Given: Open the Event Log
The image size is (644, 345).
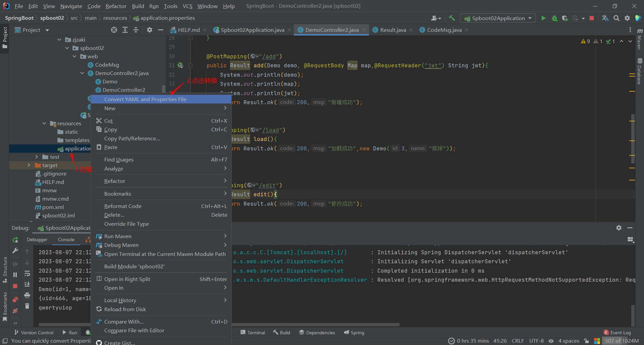Looking at the screenshot, I should (x=618, y=332).
